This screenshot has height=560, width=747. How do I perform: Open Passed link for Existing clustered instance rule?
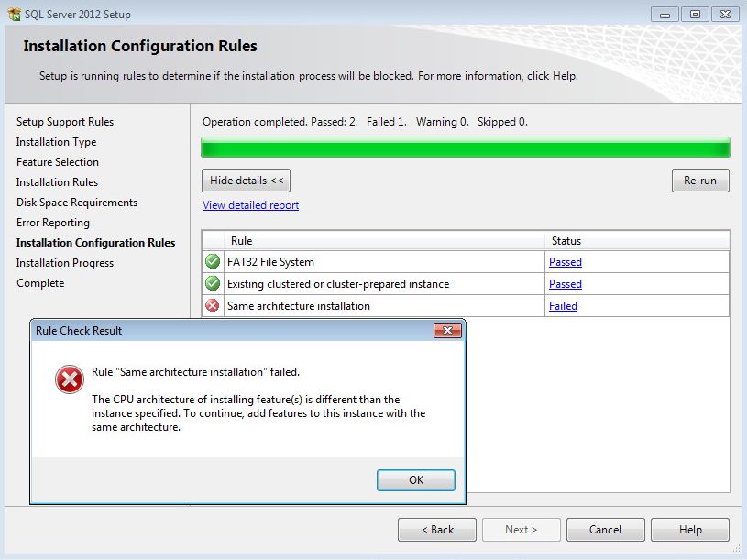point(566,284)
